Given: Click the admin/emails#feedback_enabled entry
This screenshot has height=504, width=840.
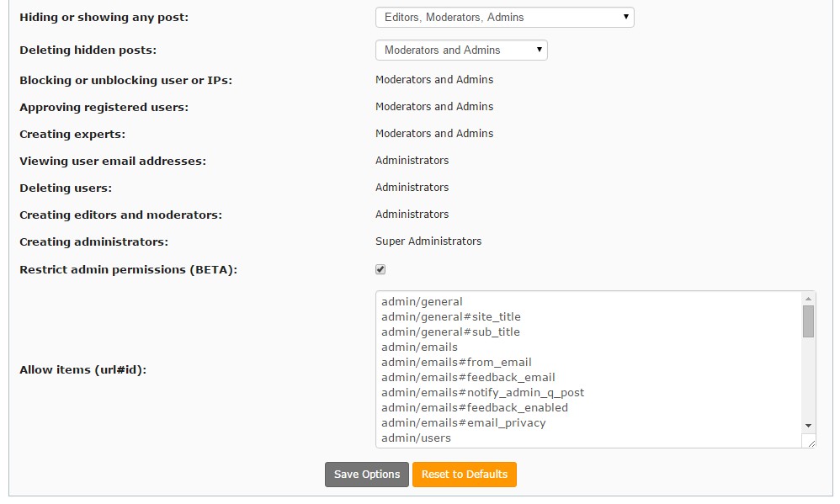Looking at the screenshot, I should [474, 408].
